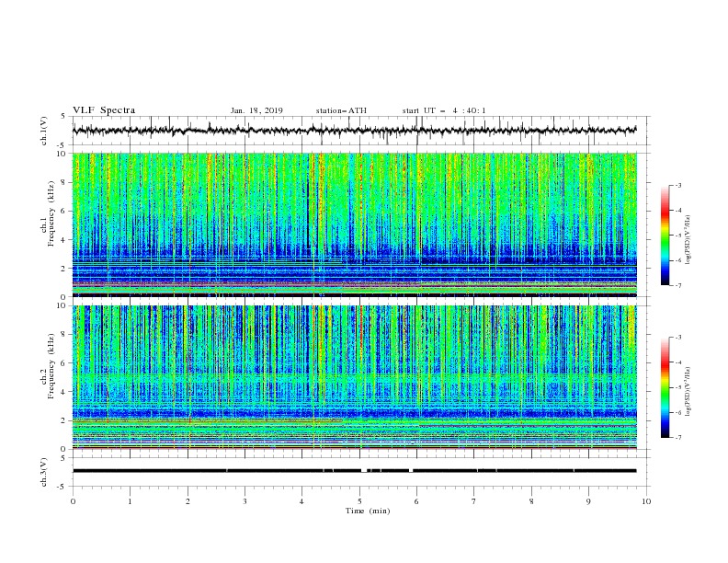The height and width of the screenshot is (563, 728).
Task: Click the "VLF Spectra" plot title
Action: [x=104, y=110]
